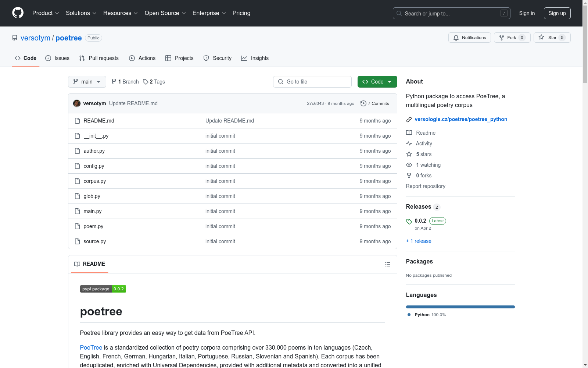The image size is (588, 368).
Task: Click the file icon next to README.md
Action: tap(77, 121)
